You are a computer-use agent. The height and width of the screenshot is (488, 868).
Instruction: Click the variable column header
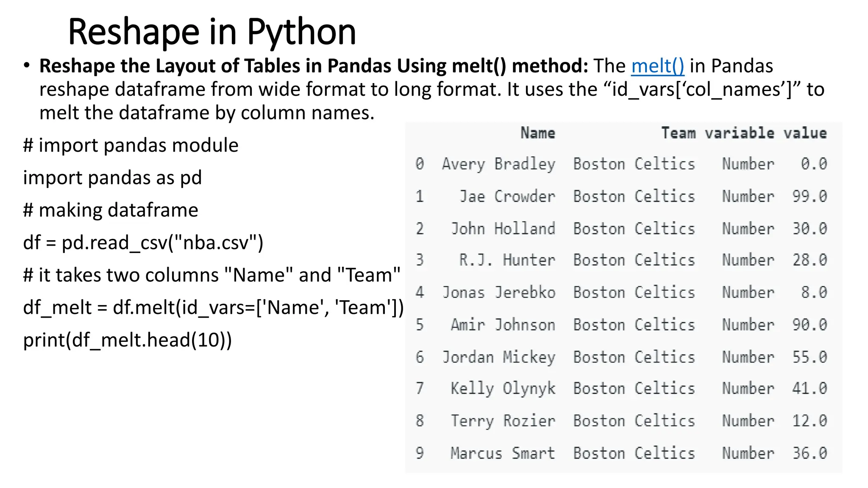(739, 133)
